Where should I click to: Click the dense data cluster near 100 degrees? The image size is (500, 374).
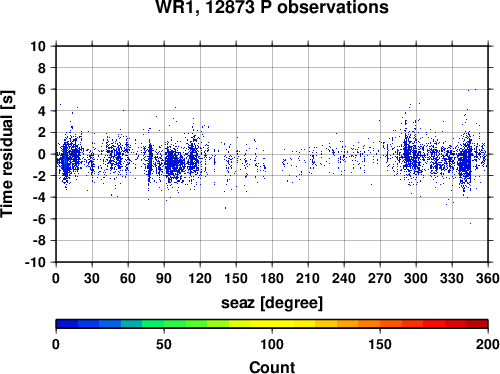[x=173, y=163]
